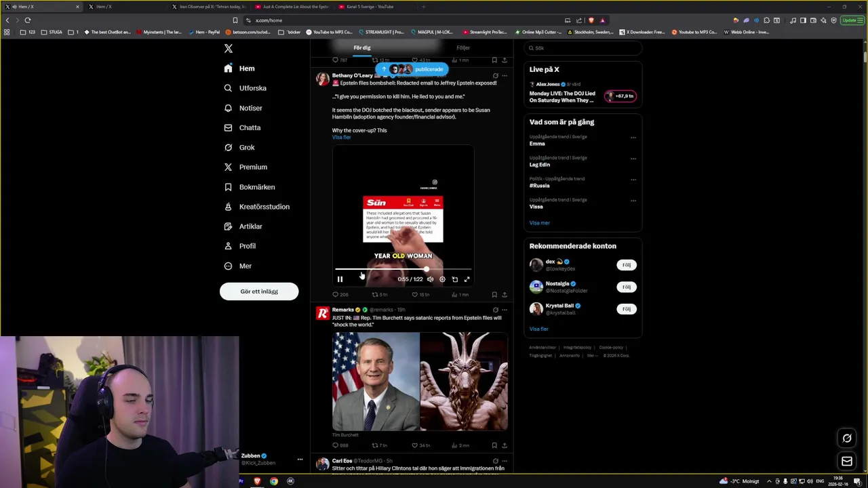Switch to the För dig tab

click(362, 48)
